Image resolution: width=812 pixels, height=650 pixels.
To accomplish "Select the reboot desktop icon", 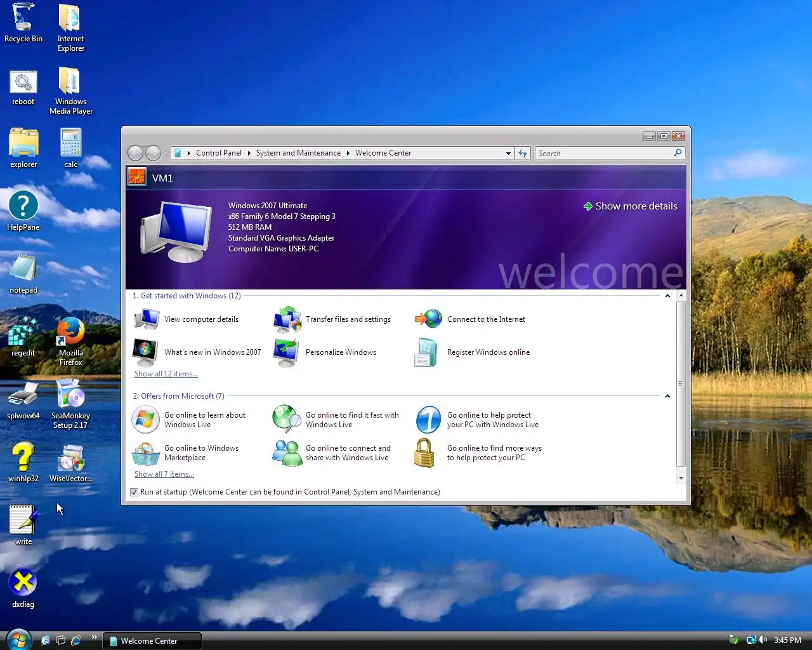I will coord(23,88).
